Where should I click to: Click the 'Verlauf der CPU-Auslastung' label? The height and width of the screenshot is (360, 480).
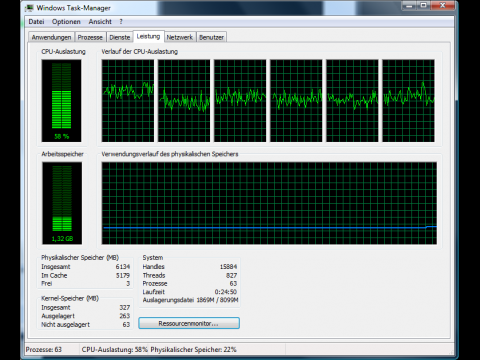140,52
